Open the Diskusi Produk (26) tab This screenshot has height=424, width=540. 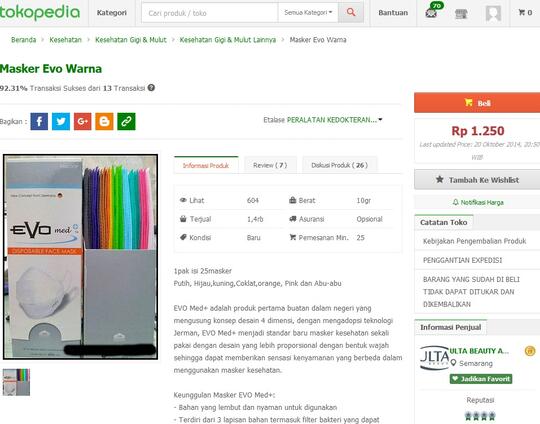pyautogui.click(x=340, y=165)
